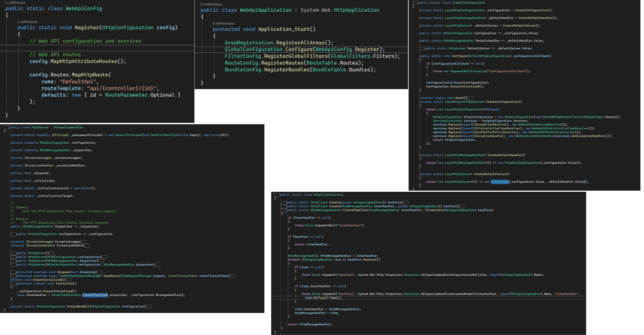The width and height of the screenshot is (644, 335).
Task: Expand body after Create(params DelegatingHandler[] handlers)
Action: 406,203
